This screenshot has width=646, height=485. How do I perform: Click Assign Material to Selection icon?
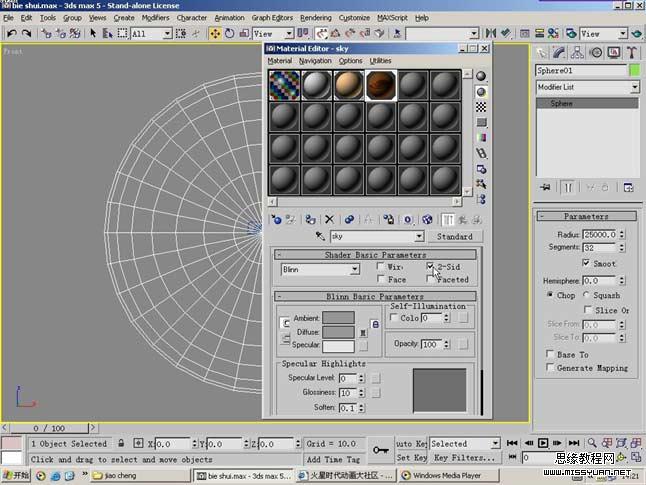tap(310, 220)
